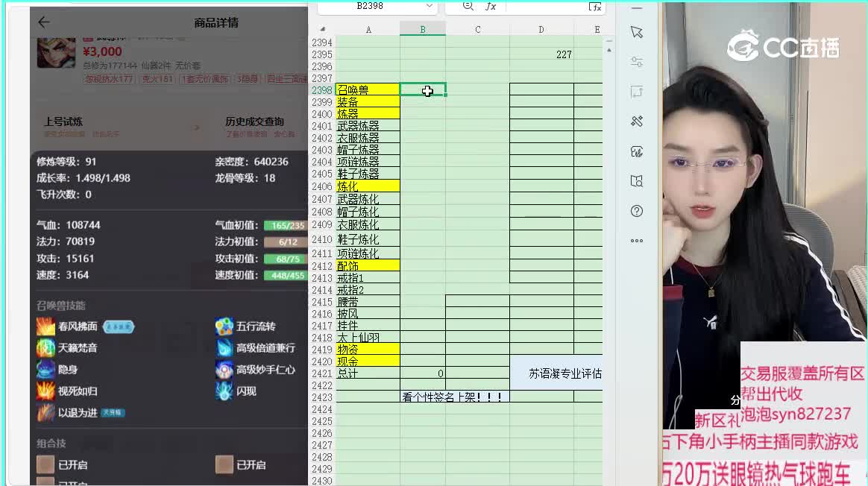Select the pointer tool in right sidebar
868x486 pixels.
(x=637, y=32)
